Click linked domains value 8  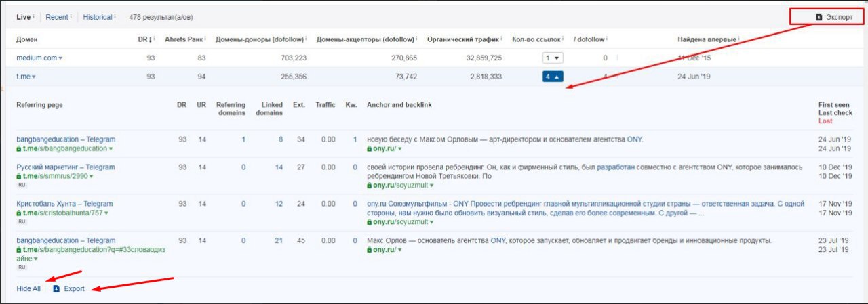[x=281, y=139]
